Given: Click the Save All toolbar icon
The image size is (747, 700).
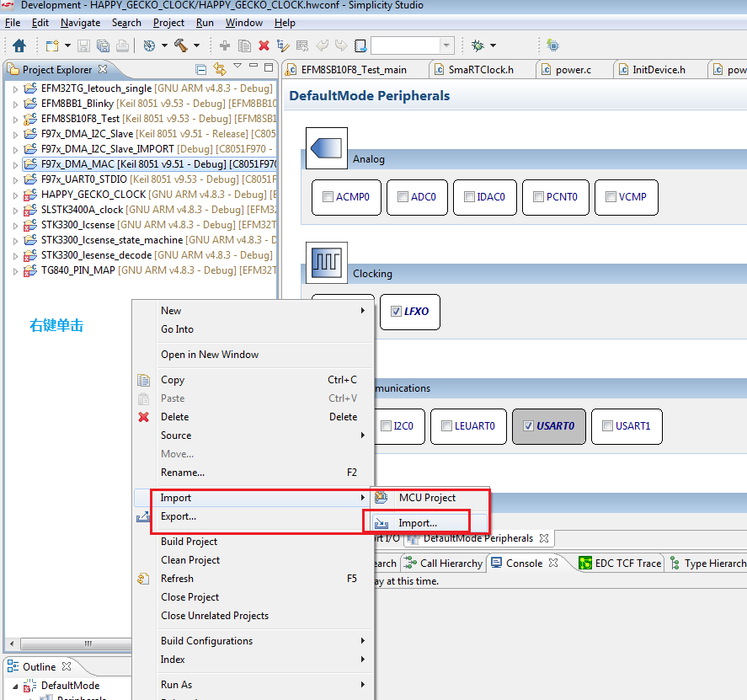Looking at the screenshot, I should click(x=103, y=45).
